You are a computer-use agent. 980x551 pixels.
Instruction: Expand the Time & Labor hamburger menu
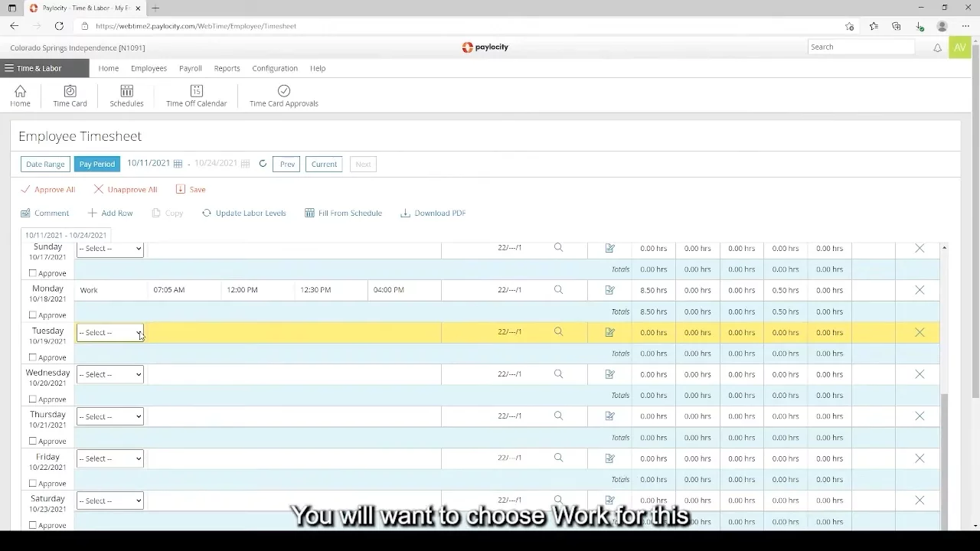9,68
